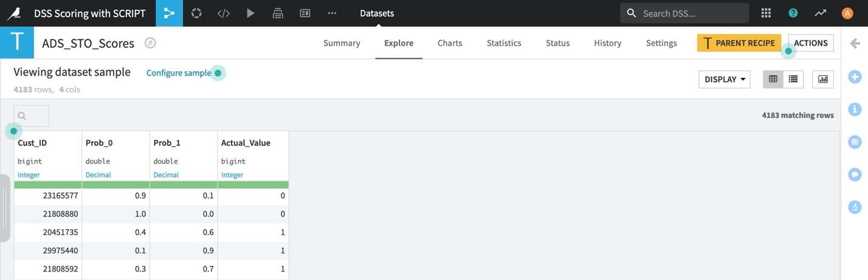Screen dimensions: 868x280
Task: Click the PARENT RECIPE button
Action: (x=739, y=43)
